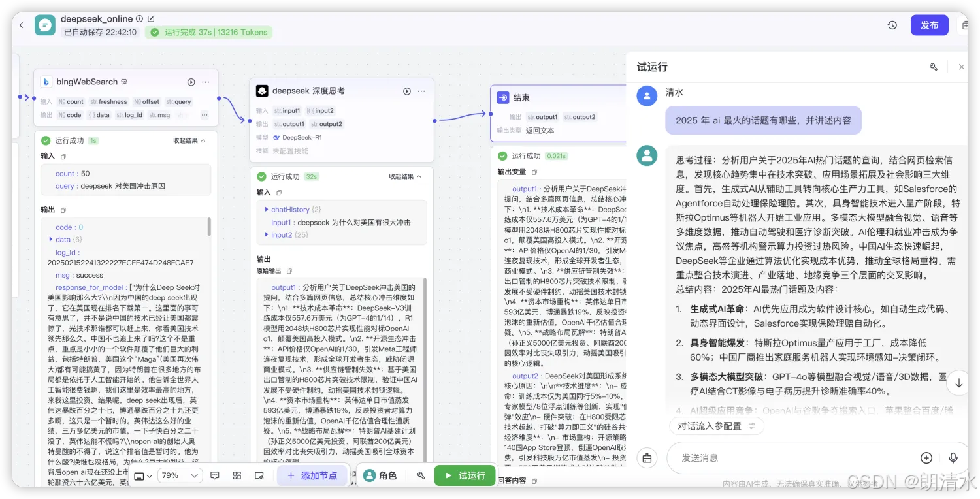Copy deepseek 原始输出 content
This screenshot has height=499, width=980.
coord(289,271)
